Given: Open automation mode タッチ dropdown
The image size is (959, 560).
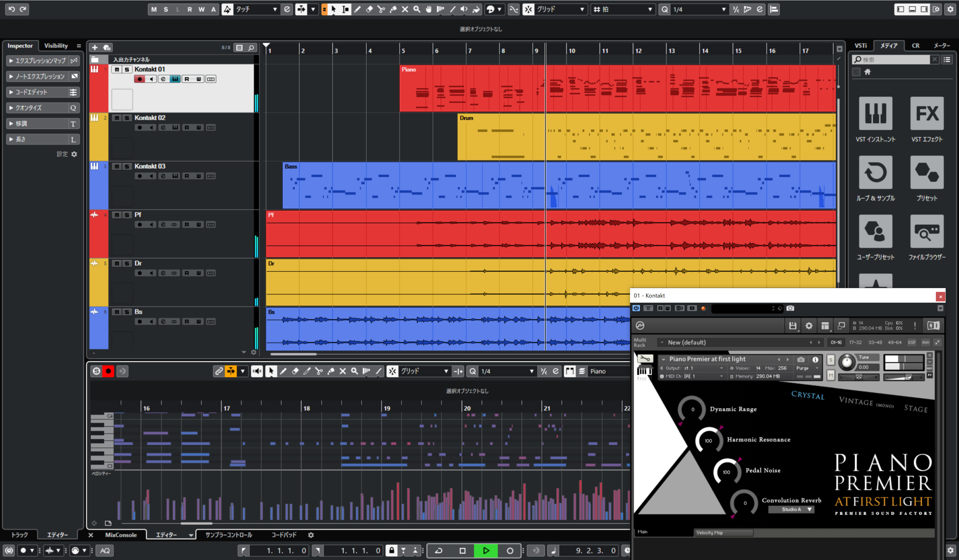Looking at the screenshot, I should tap(257, 9).
